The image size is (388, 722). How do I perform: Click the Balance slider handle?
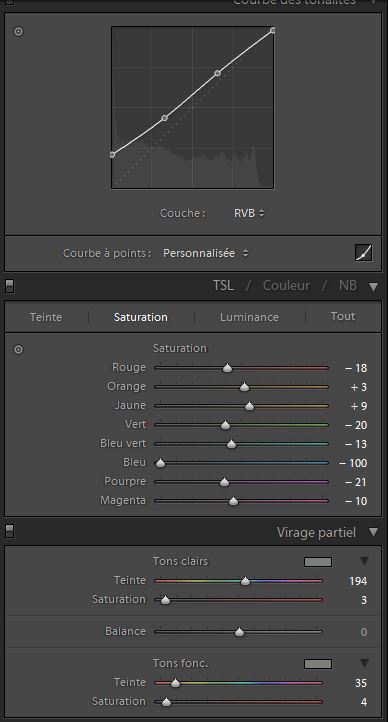[x=239, y=632]
